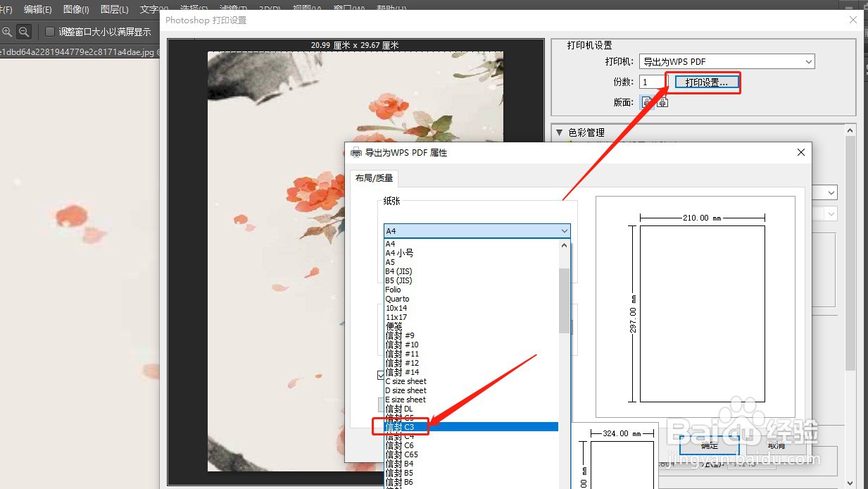Screen dimensions: 868x489
Task: Enable the 调整窗口大小以满屏显示 checkbox
Action: [50, 31]
